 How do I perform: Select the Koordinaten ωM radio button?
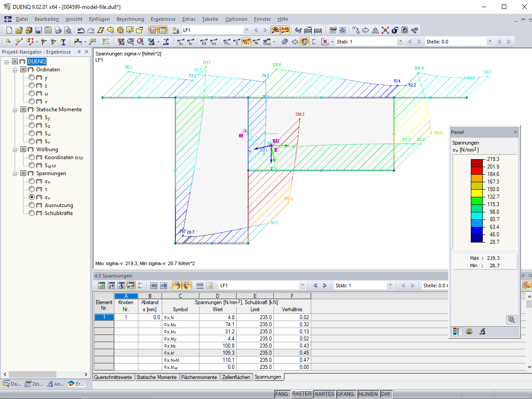[x=32, y=157]
